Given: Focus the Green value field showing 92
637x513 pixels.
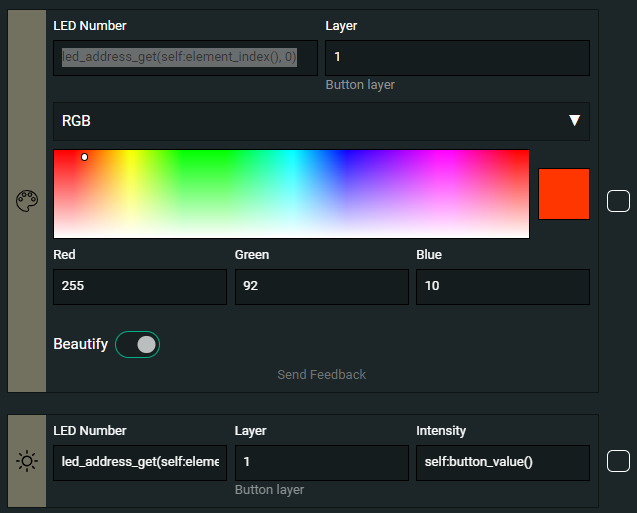Looking at the screenshot, I should pos(321,286).
